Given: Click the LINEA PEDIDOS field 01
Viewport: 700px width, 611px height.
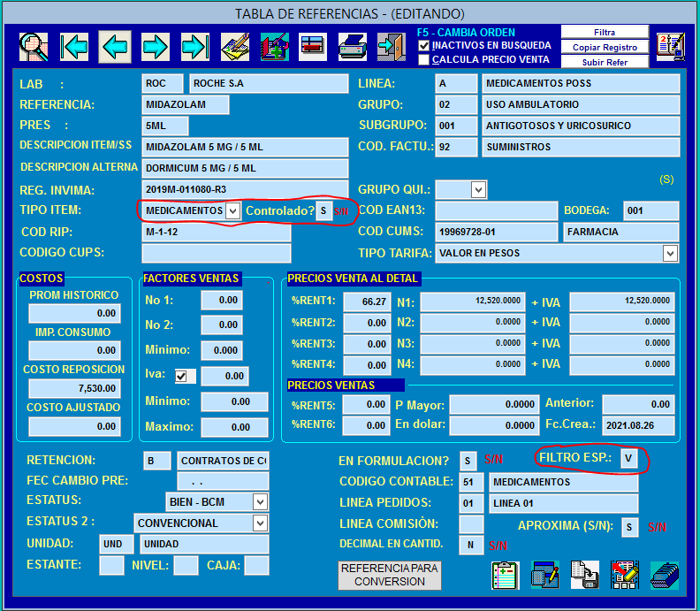Looking at the screenshot, I should [x=471, y=503].
